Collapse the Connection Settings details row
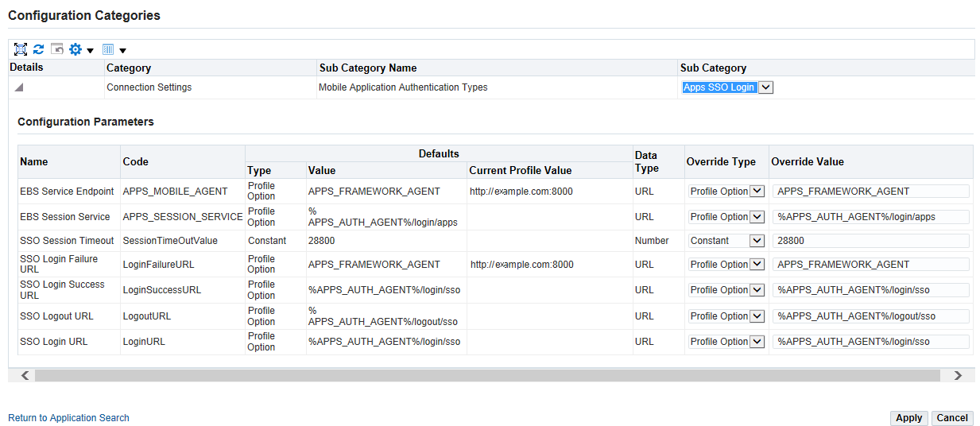This screenshot has height=426, width=980. pyautogui.click(x=19, y=87)
